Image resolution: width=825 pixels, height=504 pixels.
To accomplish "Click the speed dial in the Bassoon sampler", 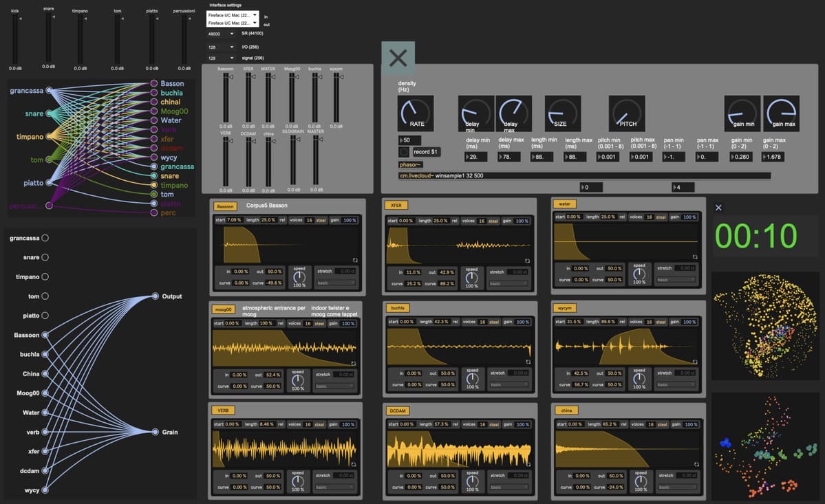I will coord(299,276).
